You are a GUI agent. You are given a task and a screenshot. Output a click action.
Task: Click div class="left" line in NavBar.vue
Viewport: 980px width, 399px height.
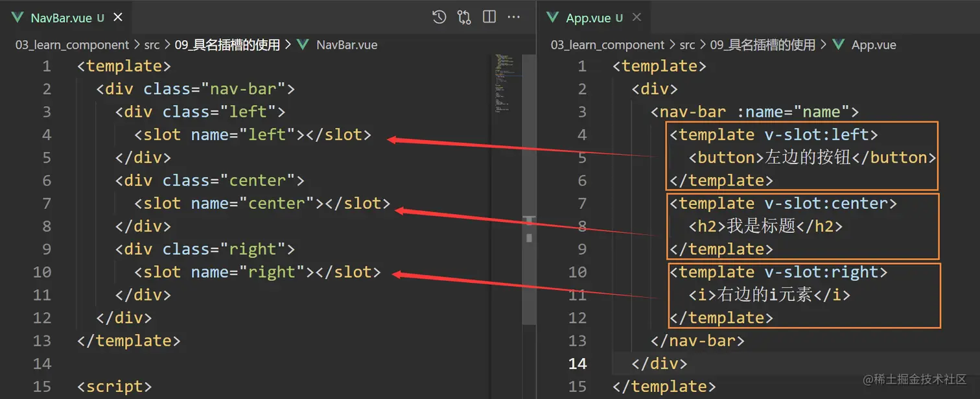[x=200, y=112]
